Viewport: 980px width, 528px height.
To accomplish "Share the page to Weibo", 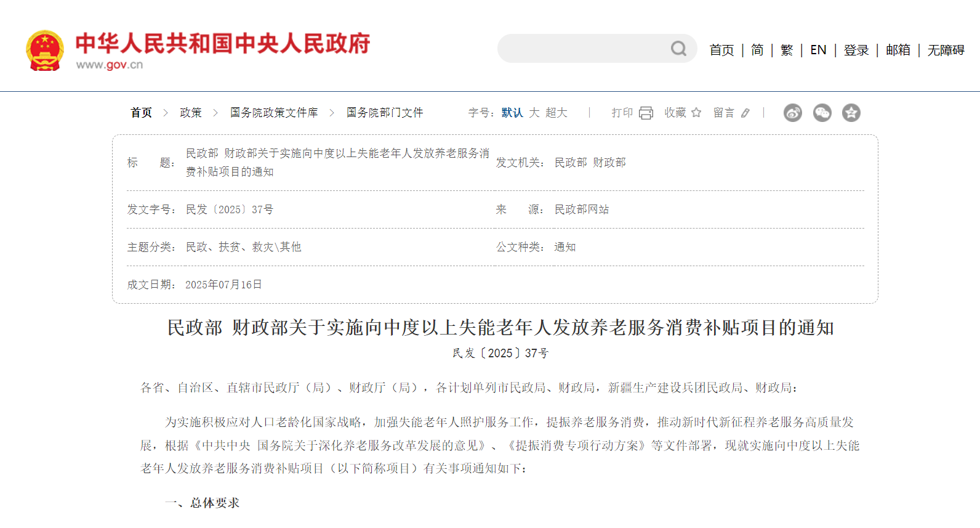I will click(793, 113).
